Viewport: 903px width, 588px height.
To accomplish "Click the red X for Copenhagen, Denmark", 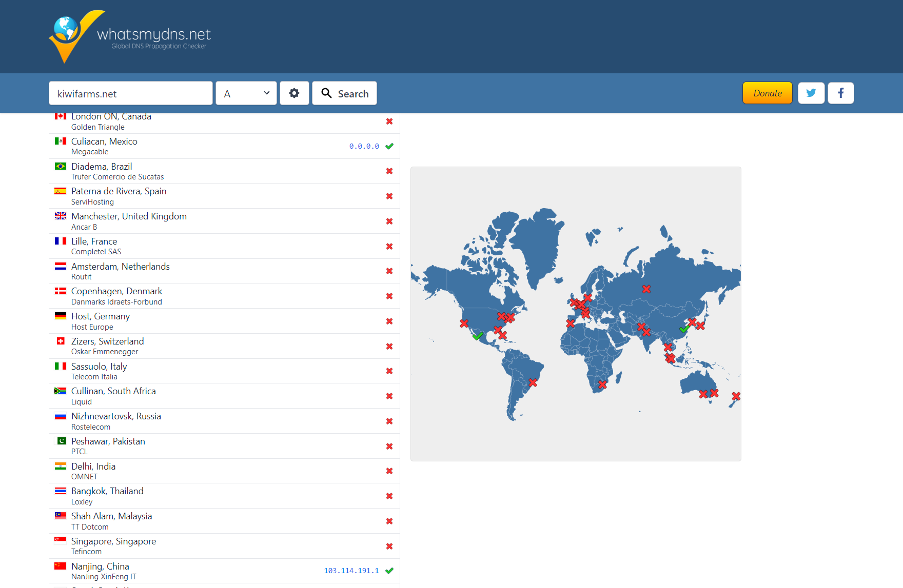I will coord(389,296).
